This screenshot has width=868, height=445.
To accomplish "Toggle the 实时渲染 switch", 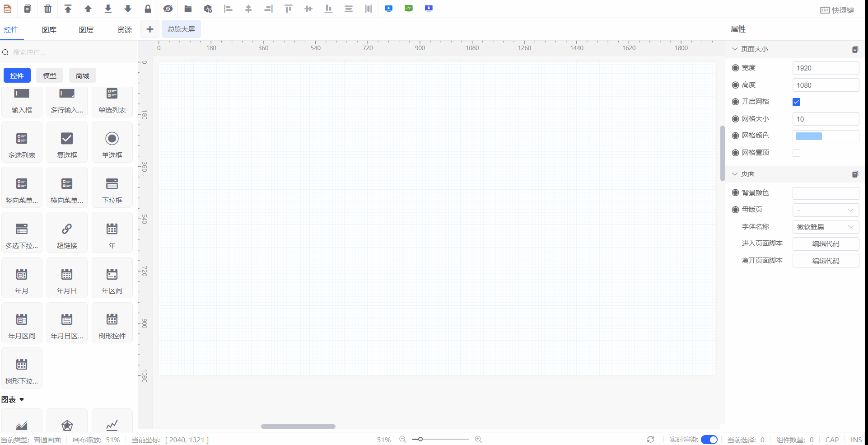I will (x=709, y=440).
